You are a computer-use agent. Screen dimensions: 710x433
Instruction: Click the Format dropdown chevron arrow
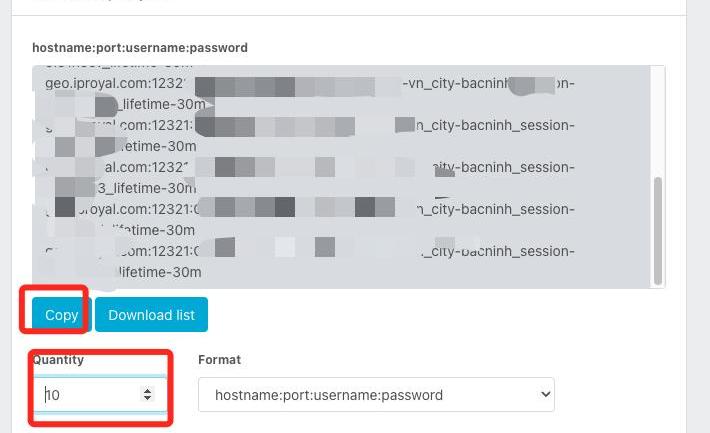click(x=545, y=394)
